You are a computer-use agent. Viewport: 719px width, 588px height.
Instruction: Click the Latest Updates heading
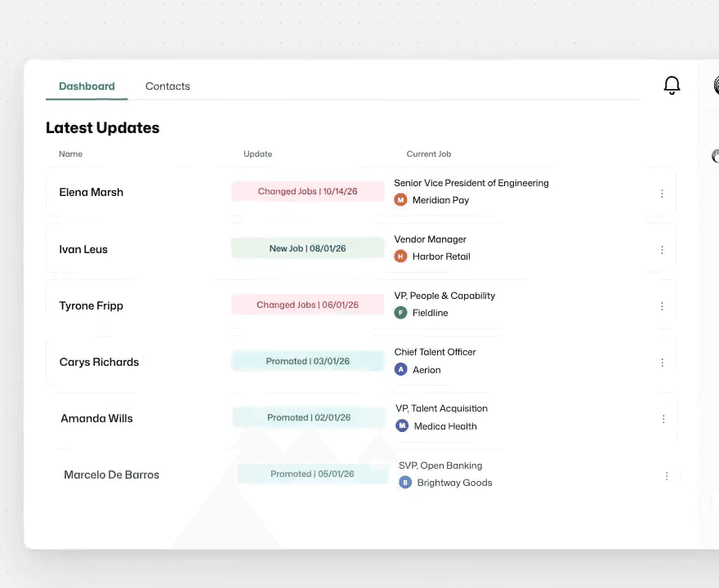tap(103, 127)
